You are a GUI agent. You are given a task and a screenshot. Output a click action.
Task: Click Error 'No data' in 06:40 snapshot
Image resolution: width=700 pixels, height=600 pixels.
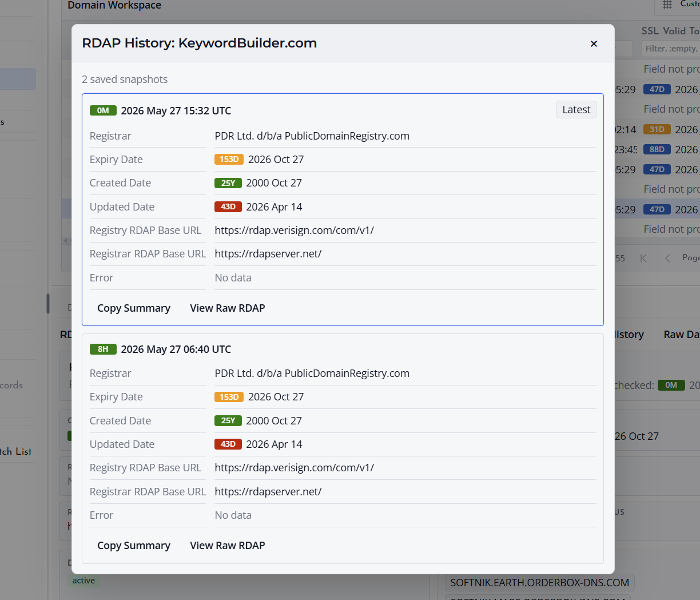coord(233,515)
